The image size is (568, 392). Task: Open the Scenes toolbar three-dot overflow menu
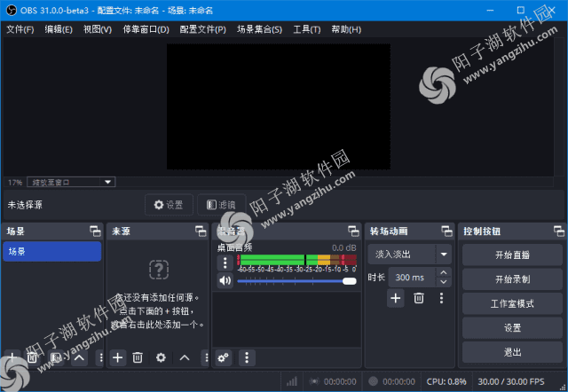click(100, 357)
